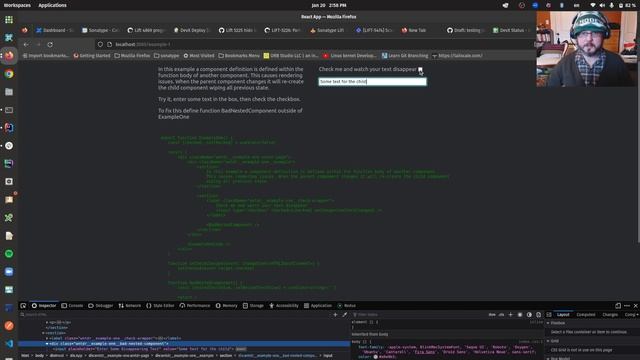Select the Inspector DevTools tab
640x360 pixels.
44,306
